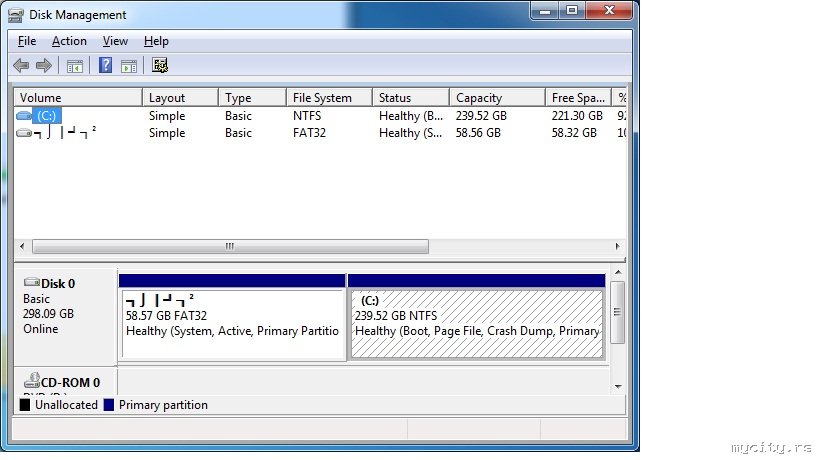This screenshot has width=819, height=460.
Task: Click the Primary partition legend label
Action: click(163, 405)
